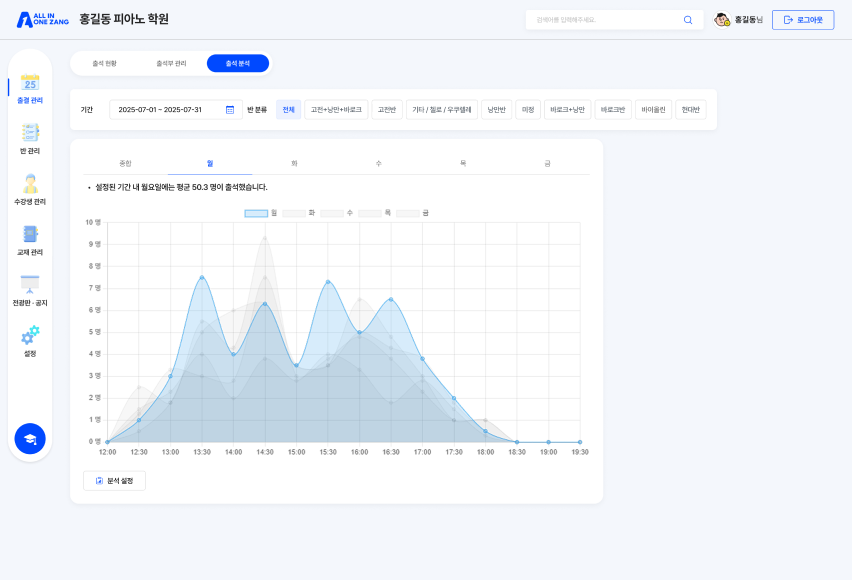The width and height of the screenshot is (853, 580).
Task: Switch to the 출석 현황 tab
Action: pyautogui.click(x=104, y=64)
